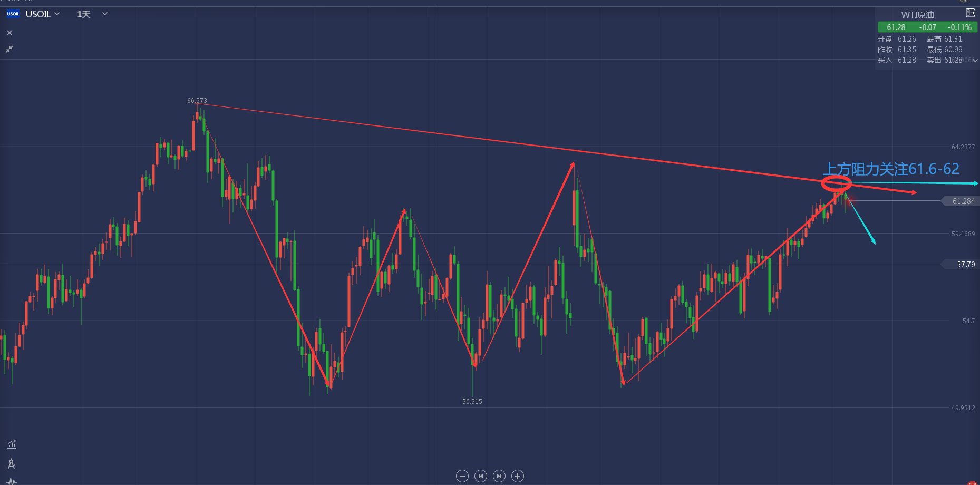Select the 上方阻力关注61.6-62 text annotation
The image size is (980, 485).
coord(891,169)
